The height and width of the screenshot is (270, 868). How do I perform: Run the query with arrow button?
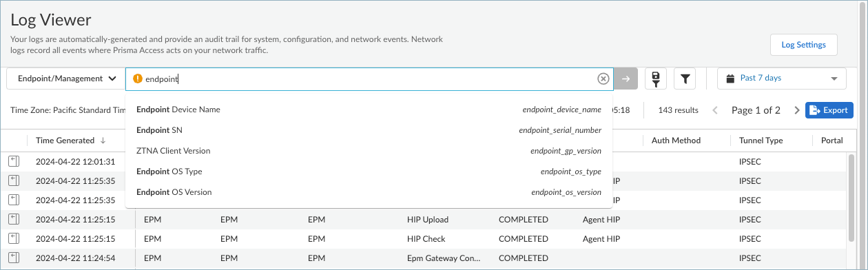point(626,79)
